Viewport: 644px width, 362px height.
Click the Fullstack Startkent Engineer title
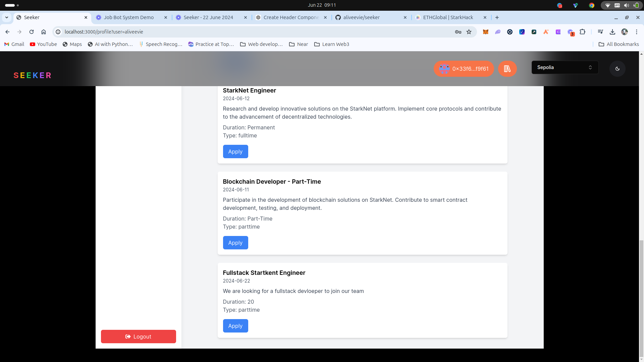(264, 273)
